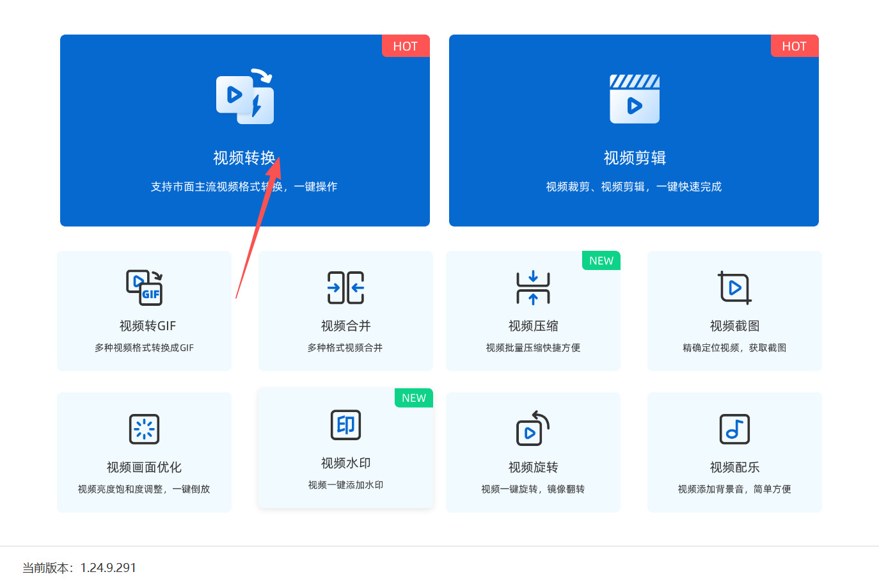Click the 视频画面优化 label
Screen dimensions: 879x588
click(x=144, y=468)
